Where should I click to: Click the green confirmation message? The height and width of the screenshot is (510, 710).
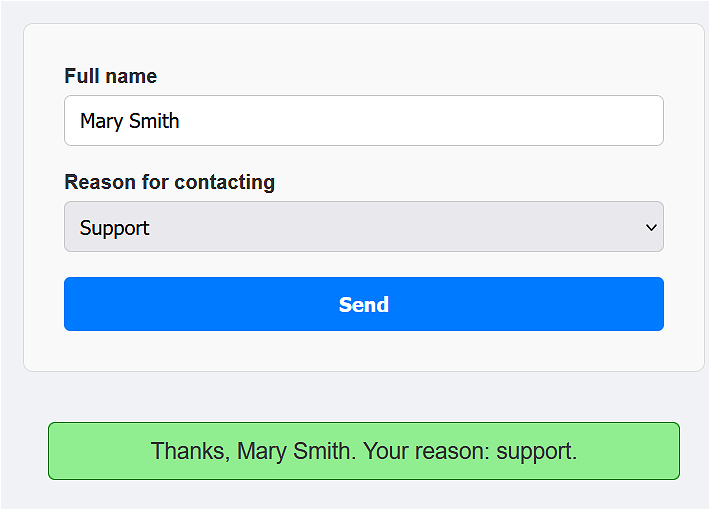363,451
